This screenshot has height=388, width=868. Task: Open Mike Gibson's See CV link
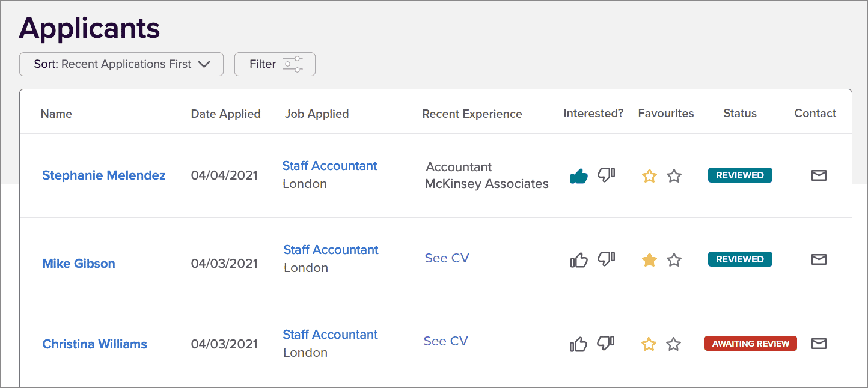pos(447,258)
